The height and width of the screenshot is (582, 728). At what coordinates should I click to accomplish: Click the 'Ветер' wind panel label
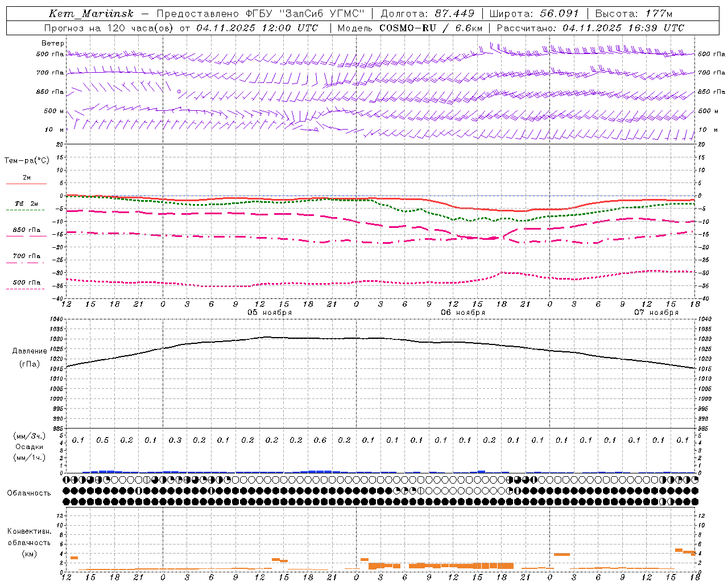(x=53, y=43)
